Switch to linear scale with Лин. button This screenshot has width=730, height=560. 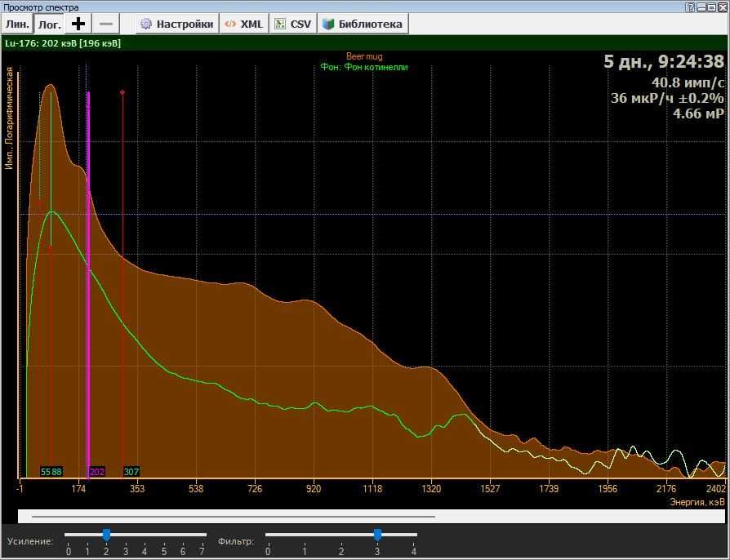17,24
